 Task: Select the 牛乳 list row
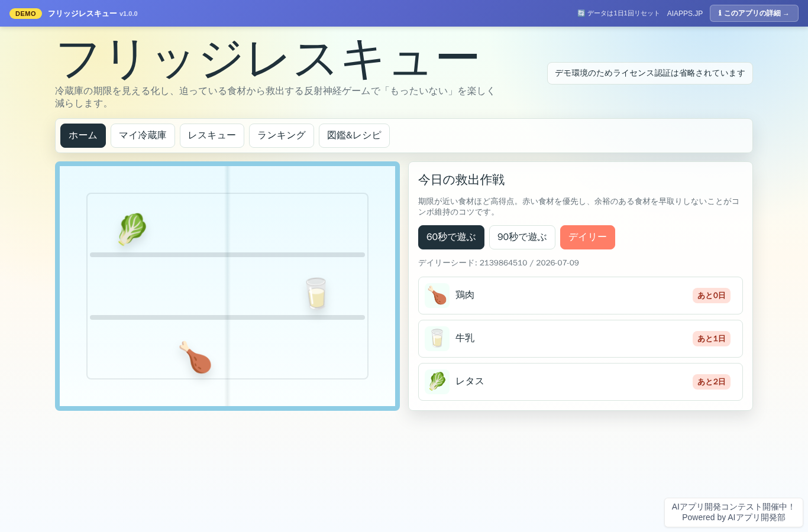point(580,339)
